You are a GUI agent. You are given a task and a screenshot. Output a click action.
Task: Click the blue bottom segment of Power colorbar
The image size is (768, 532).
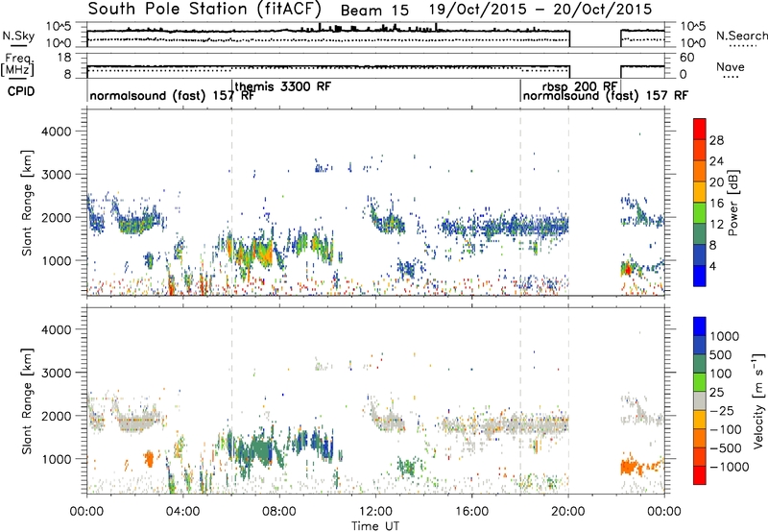[x=700, y=276]
